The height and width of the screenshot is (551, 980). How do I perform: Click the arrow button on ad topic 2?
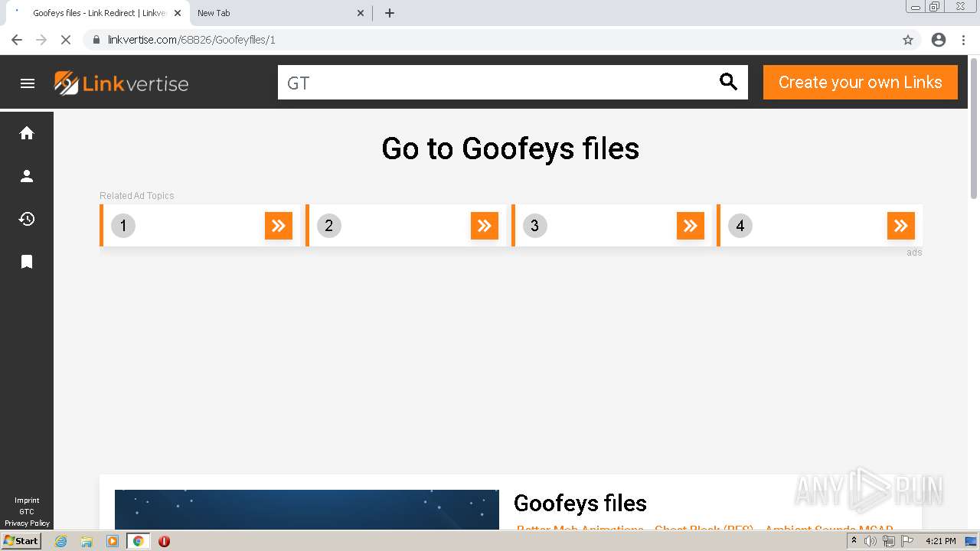485,226
